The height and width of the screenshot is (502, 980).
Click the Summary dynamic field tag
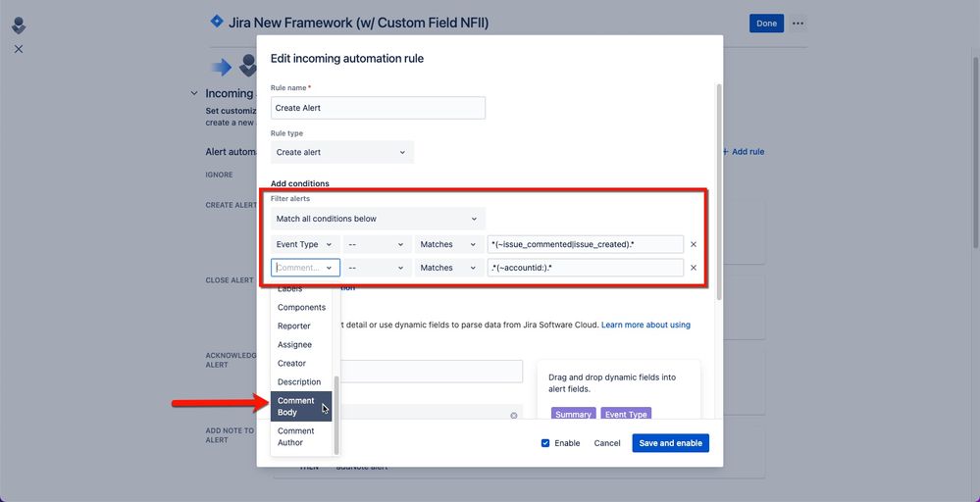click(x=573, y=414)
